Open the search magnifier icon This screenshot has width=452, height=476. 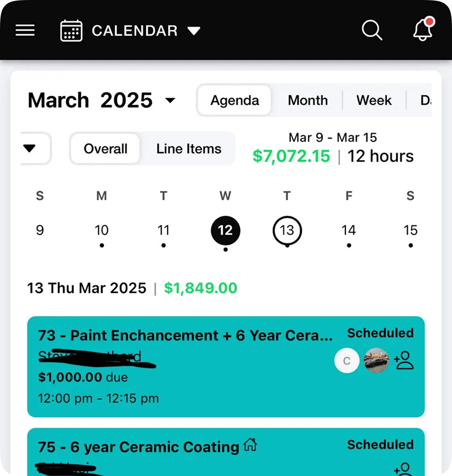(x=372, y=30)
